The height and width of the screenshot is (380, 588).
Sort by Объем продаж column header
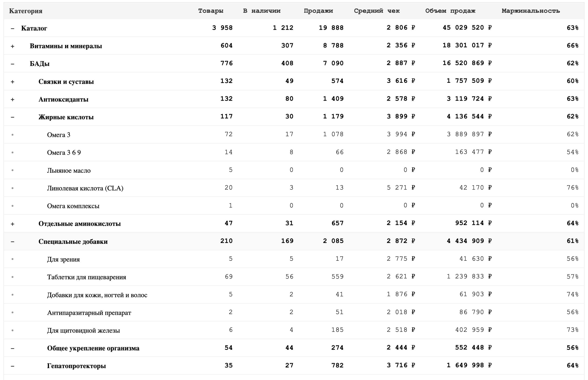pos(450,11)
